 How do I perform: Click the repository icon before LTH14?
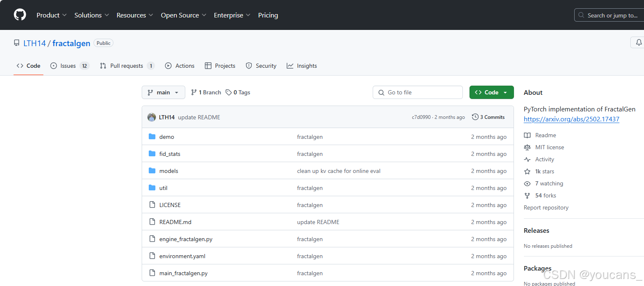pyautogui.click(x=17, y=43)
